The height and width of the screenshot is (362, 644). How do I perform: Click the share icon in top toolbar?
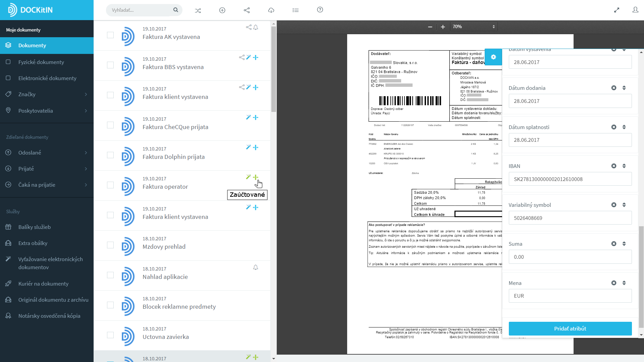(x=247, y=10)
